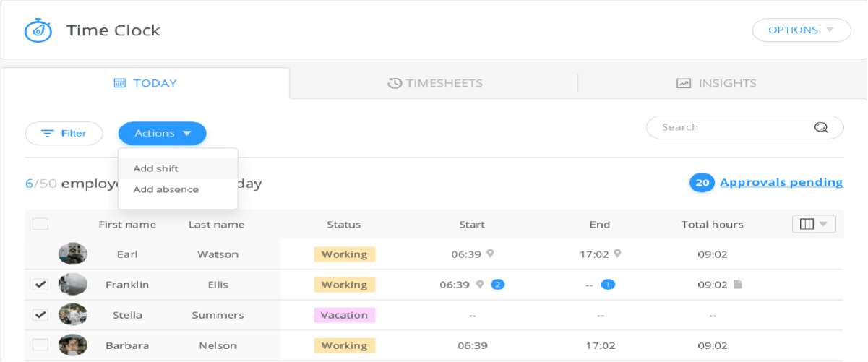Click the blue badge 2 on Franklin's start
This screenshot has height=362, width=868.
(x=497, y=285)
